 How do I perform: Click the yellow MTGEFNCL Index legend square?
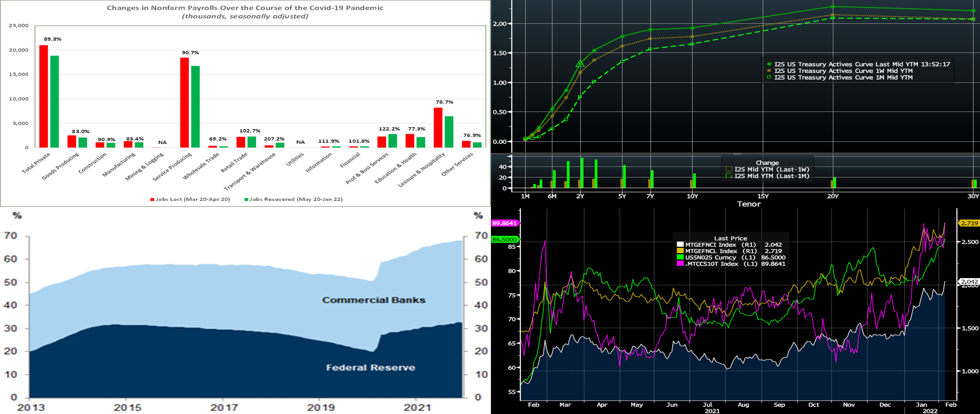click(680, 251)
